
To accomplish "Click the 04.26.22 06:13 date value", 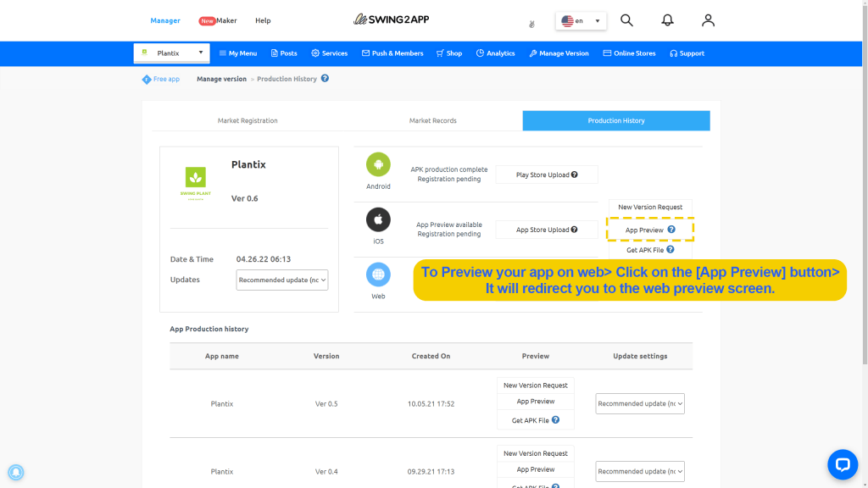I will click(264, 259).
